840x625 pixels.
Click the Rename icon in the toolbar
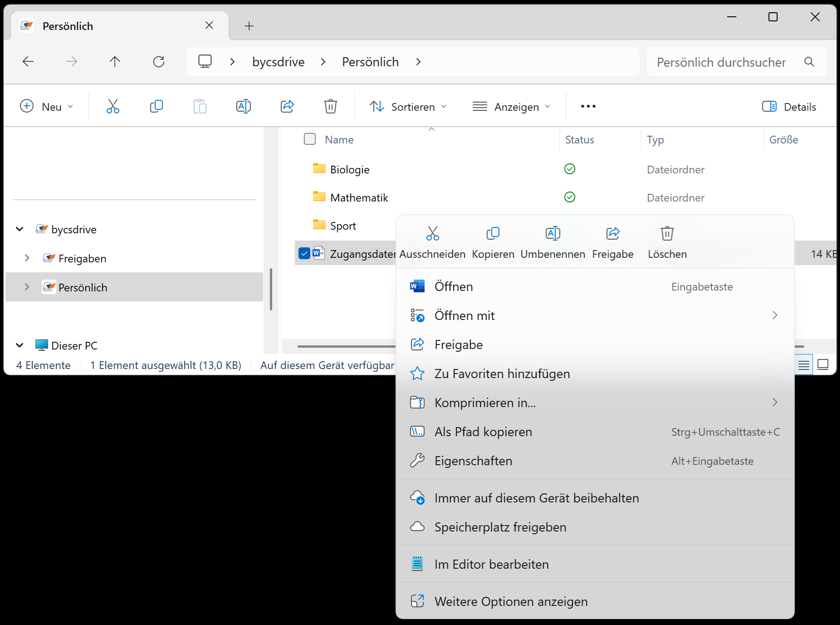point(244,107)
